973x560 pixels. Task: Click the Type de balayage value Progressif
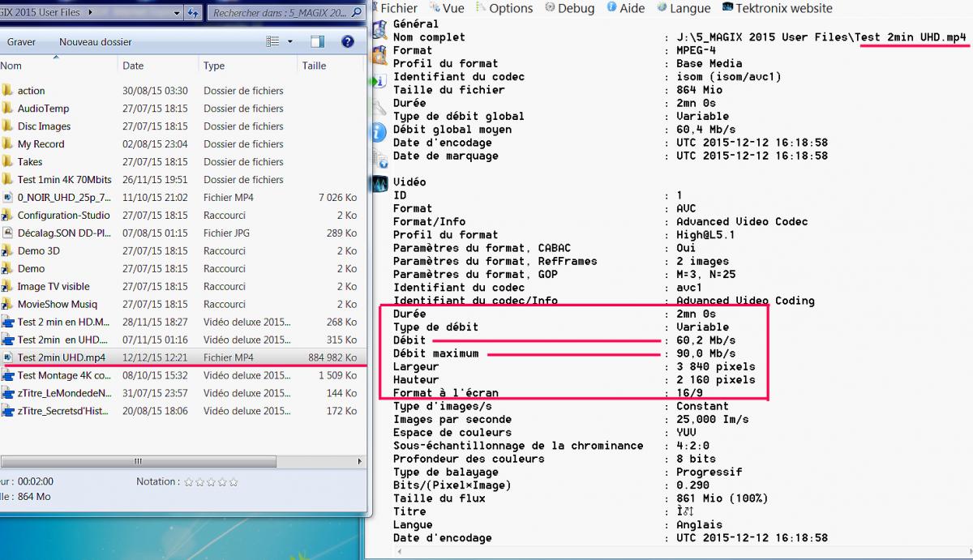pyautogui.click(x=709, y=472)
